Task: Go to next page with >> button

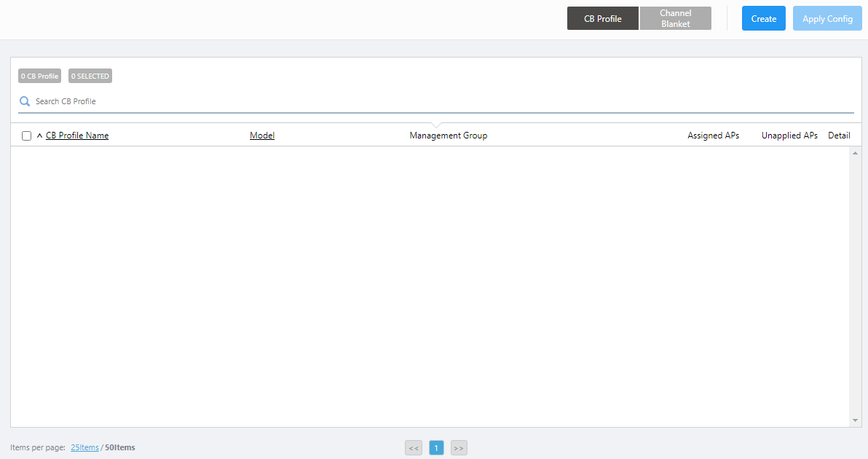Action: coord(459,448)
